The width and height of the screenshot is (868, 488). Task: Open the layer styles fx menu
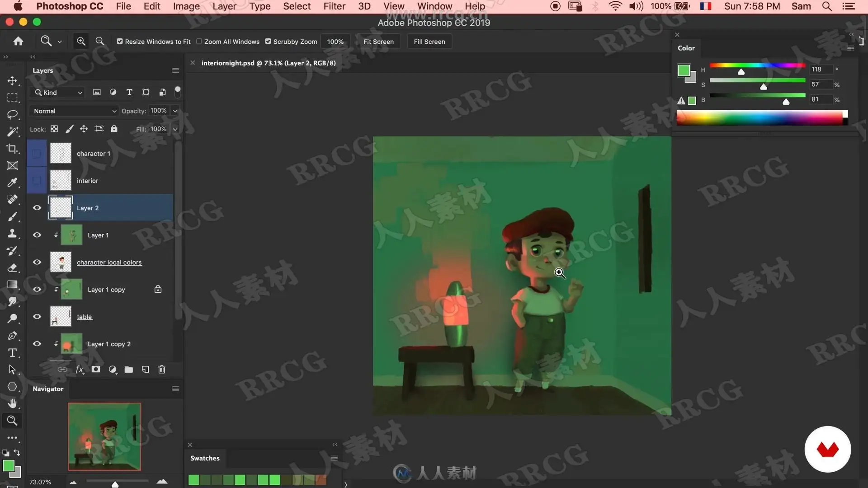80,370
